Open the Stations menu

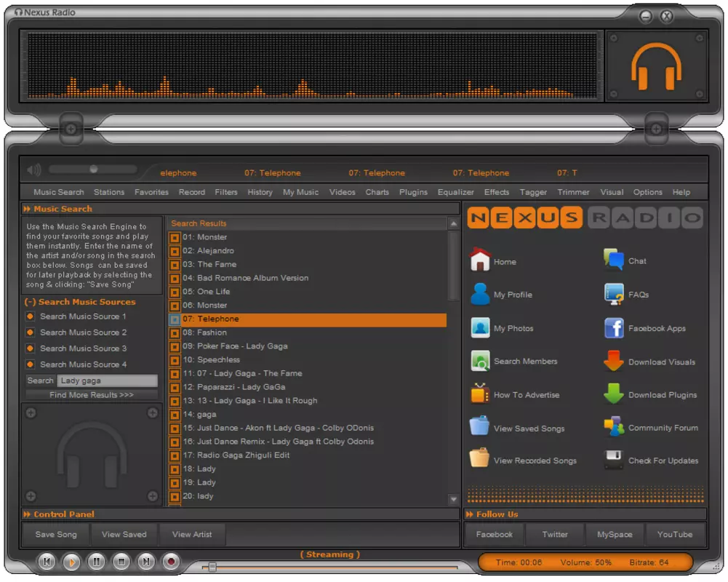click(109, 192)
